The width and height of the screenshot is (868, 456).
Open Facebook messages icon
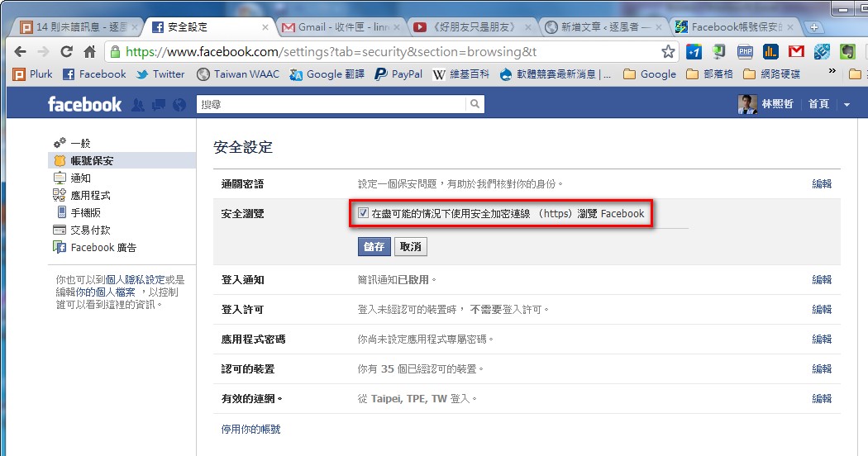(x=159, y=105)
